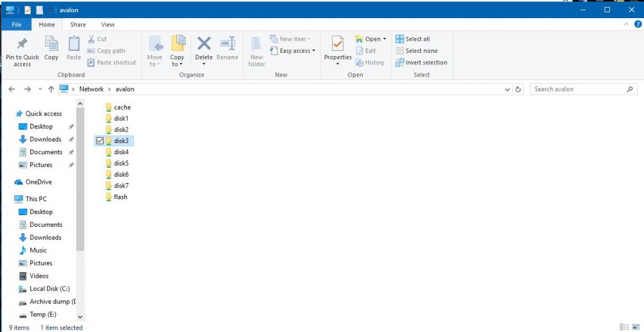Open Local Disk (C:) in navigation pane

[x=44, y=289]
